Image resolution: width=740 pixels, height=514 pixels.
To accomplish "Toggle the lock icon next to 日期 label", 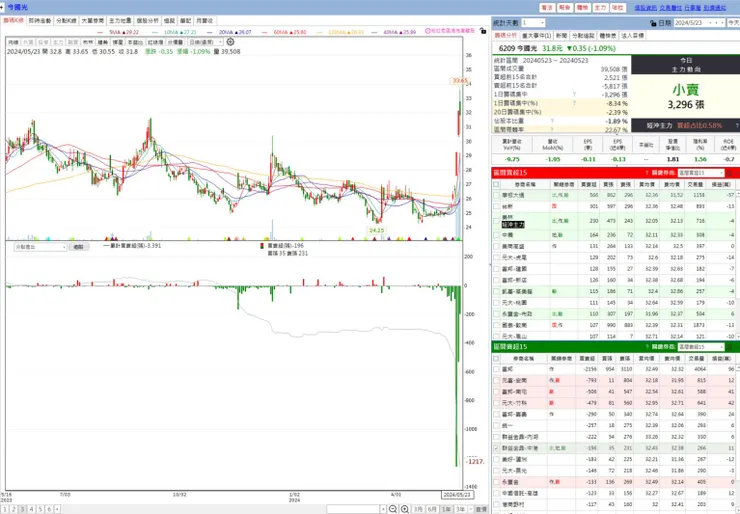I will coord(653,23).
